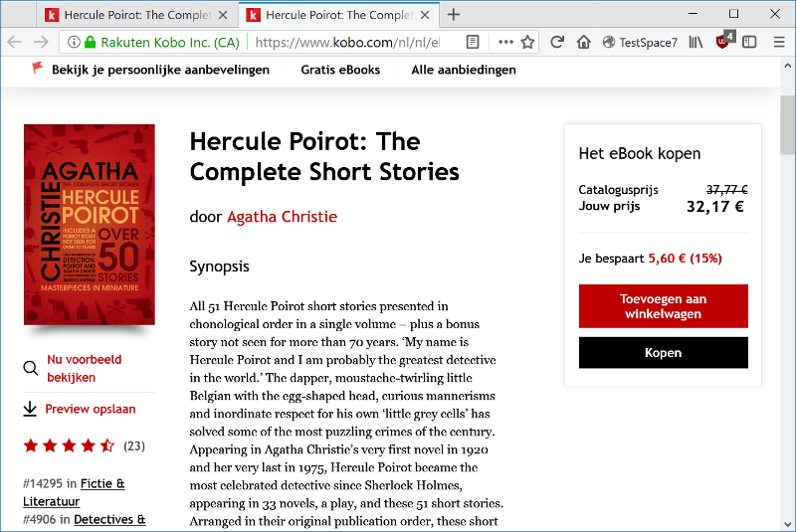Click the vertical scrollbar thumb
The height and width of the screenshot is (532, 796).
(x=787, y=124)
